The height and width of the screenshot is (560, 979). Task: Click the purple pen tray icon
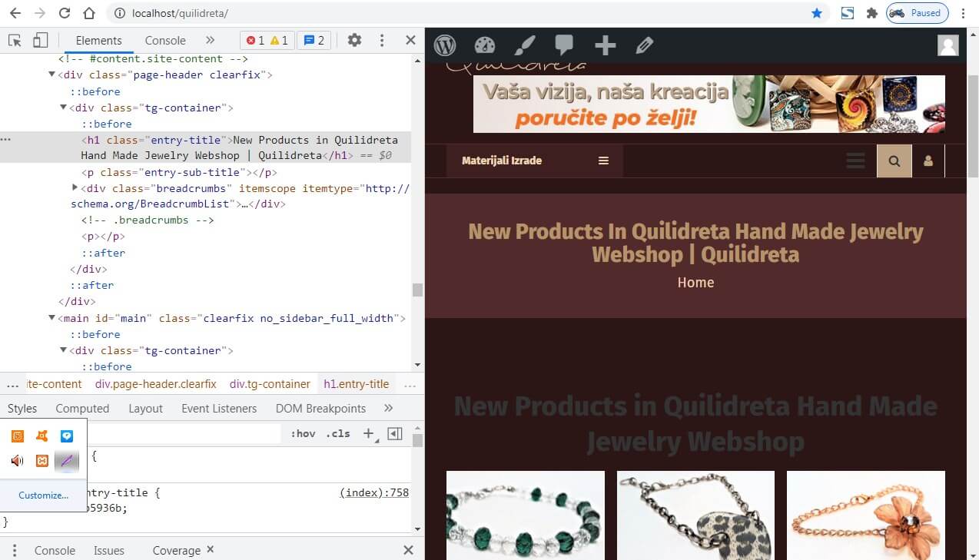67,461
